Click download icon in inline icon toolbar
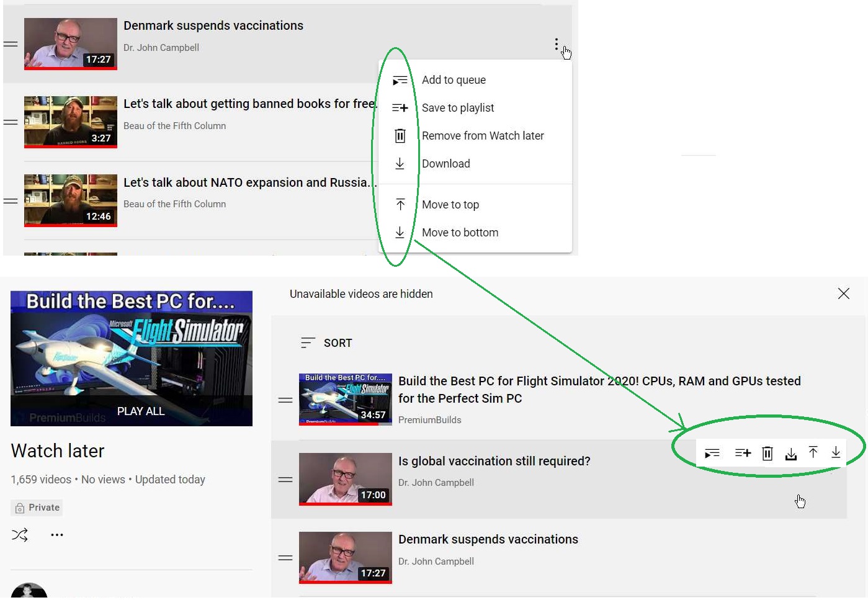This screenshot has height=600, width=868. pyautogui.click(x=791, y=454)
